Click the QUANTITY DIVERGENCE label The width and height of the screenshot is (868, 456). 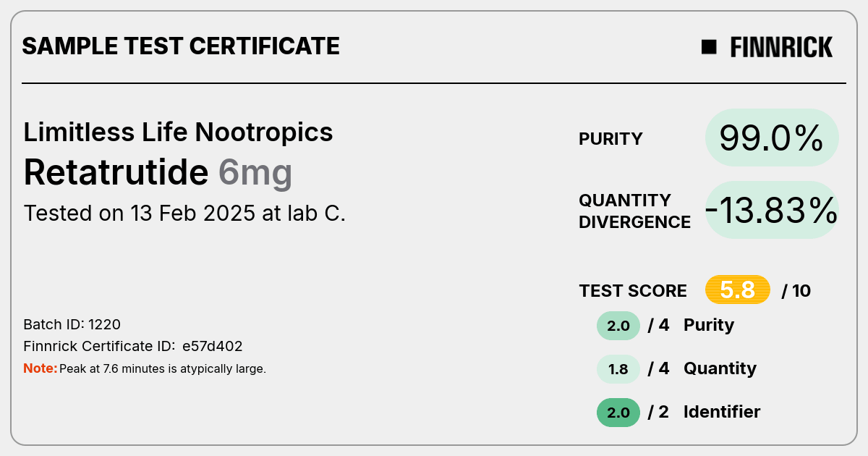pos(635,211)
